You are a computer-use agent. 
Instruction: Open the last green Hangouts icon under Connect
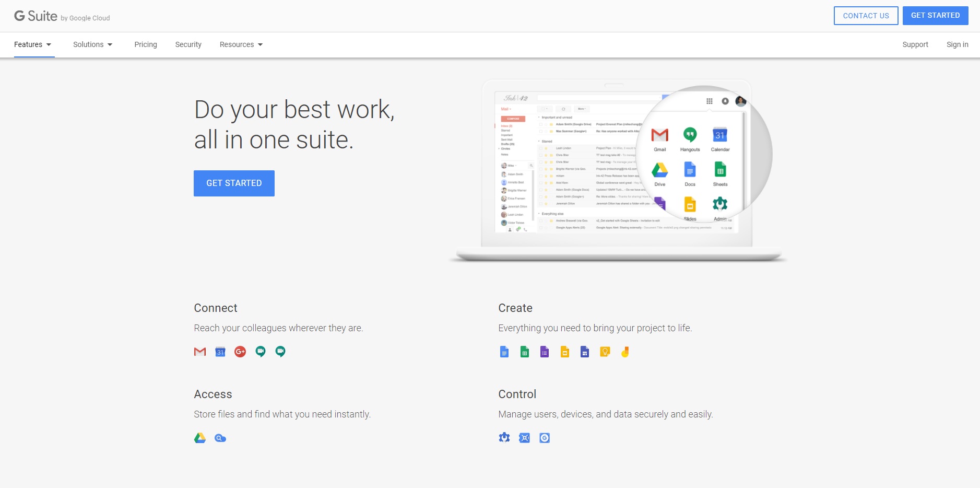pos(280,352)
